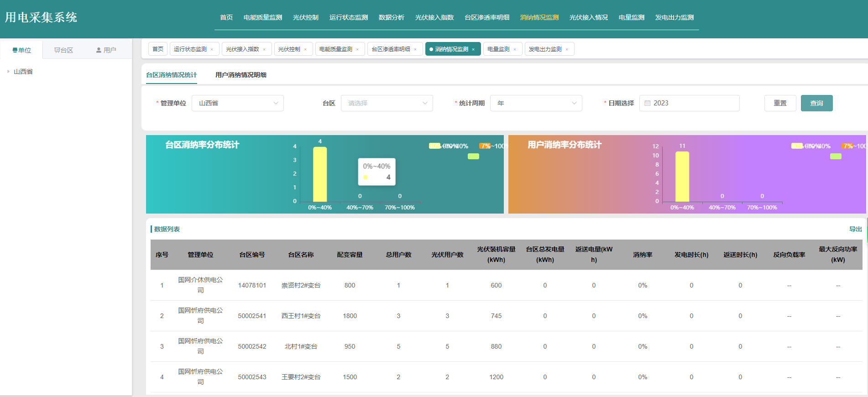Click 台区编号 cell 50002542

pyautogui.click(x=252, y=346)
